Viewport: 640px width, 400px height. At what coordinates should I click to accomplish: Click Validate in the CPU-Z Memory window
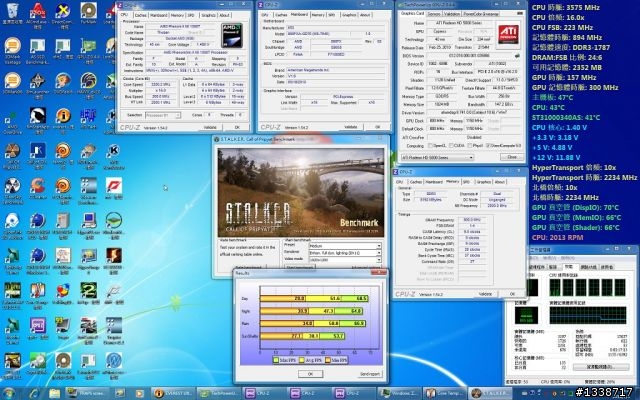(x=485, y=293)
